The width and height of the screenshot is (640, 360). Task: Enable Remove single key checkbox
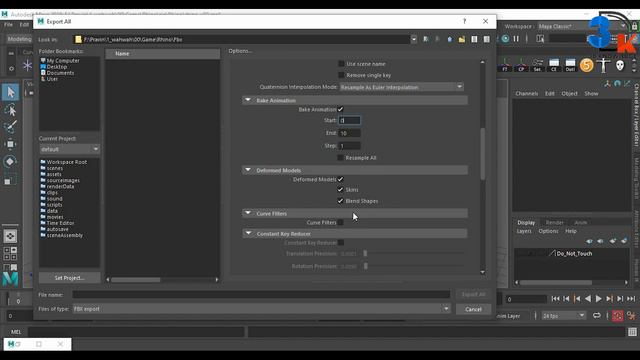341,75
